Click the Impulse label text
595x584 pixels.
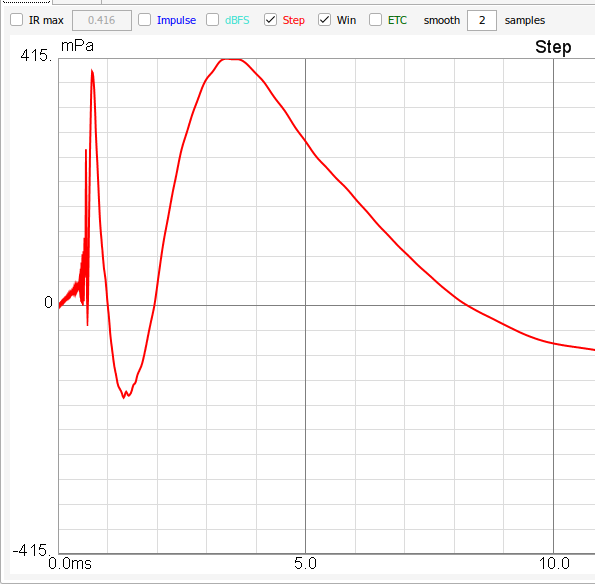(x=176, y=20)
